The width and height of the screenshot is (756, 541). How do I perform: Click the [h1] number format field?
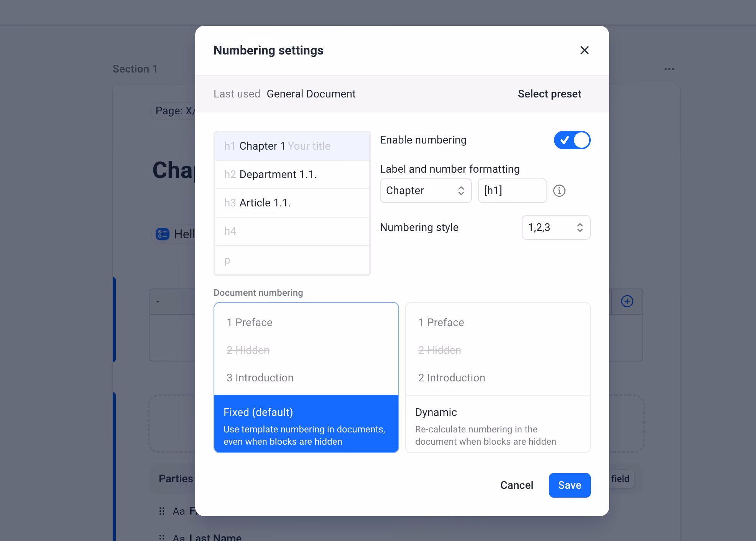(512, 191)
